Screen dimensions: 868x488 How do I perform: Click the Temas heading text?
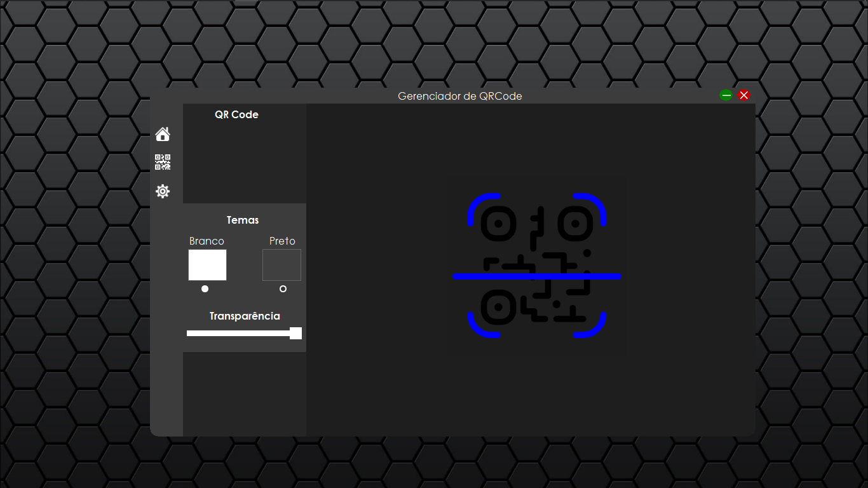[243, 220]
